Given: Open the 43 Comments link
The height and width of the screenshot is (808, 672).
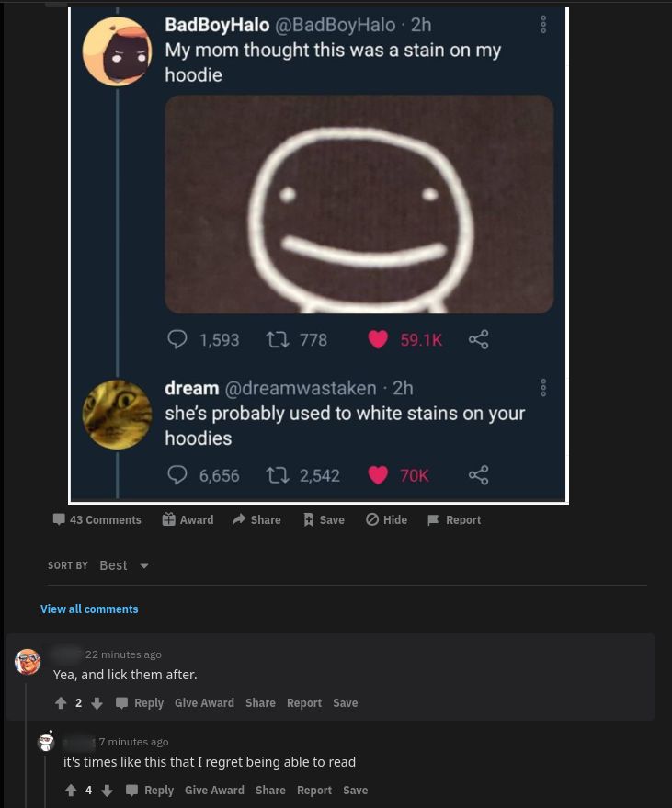Looking at the screenshot, I should click(x=97, y=519).
